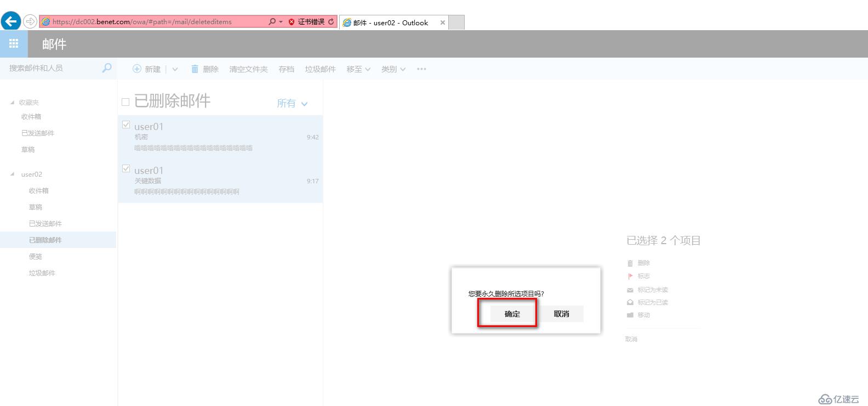This screenshot has height=406, width=868.
Task: Uncheck the user01 机密 message checkbox
Action: point(126,125)
